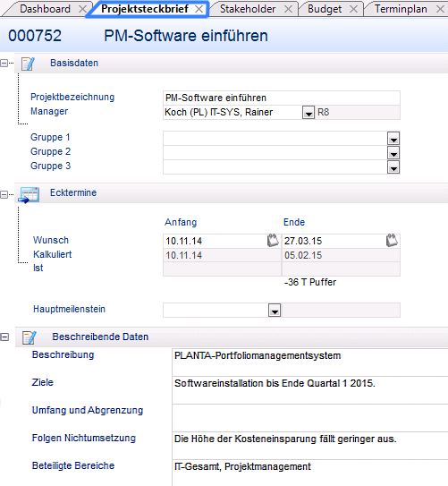Click the Ist row label
Image resolution: width=448 pixels, height=486 pixels.
[38, 269]
